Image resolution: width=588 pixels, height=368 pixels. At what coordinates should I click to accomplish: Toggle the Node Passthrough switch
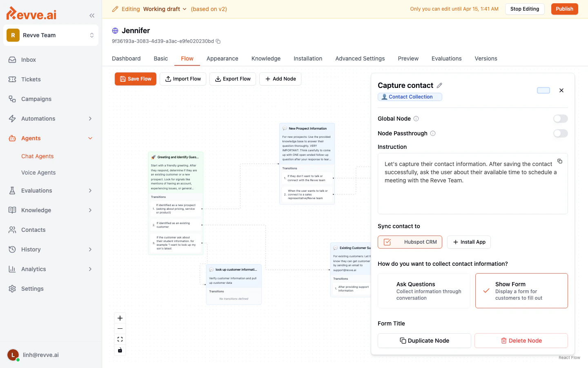(x=560, y=133)
